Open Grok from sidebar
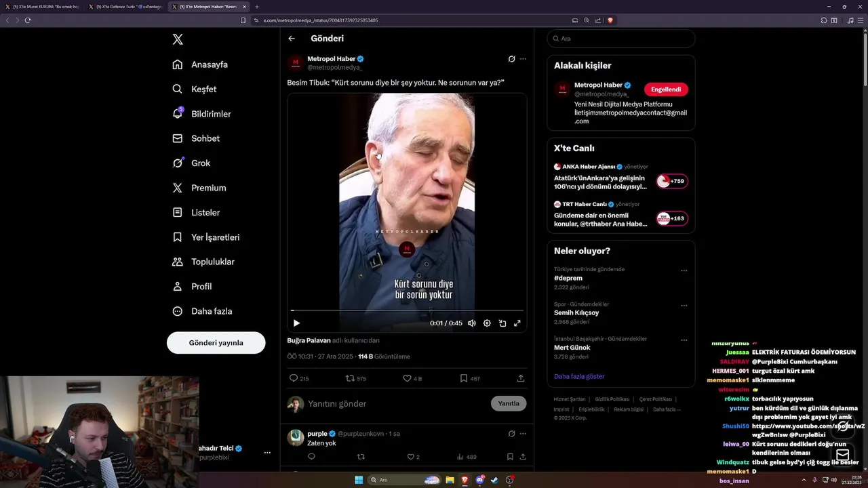Viewport: 868px width, 488px height. pos(191,163)
